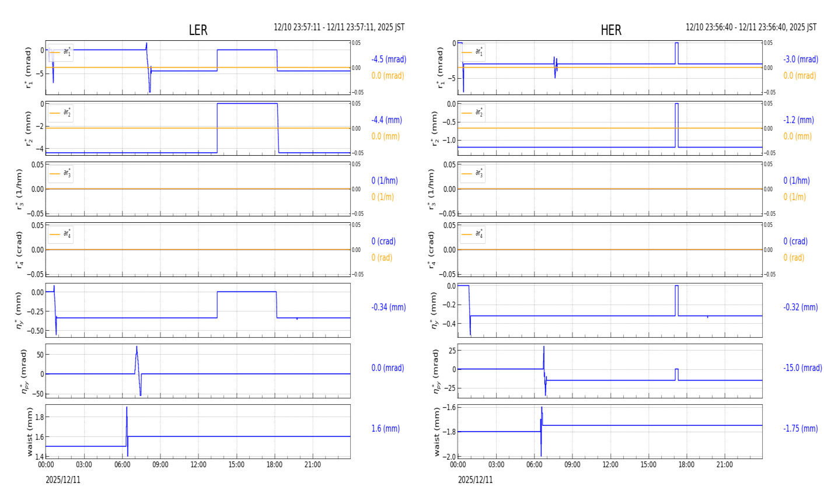
Task: Click the LER "r4* (crad)" y-axis label
Action: pyautogui.click(x=19, y=250)
